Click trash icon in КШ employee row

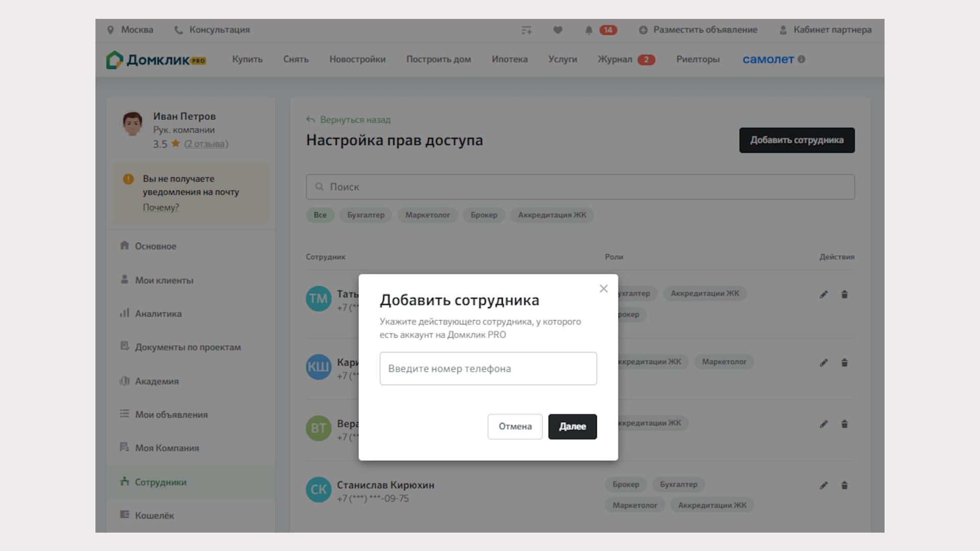pyautogui.click(x=844, y=363)
